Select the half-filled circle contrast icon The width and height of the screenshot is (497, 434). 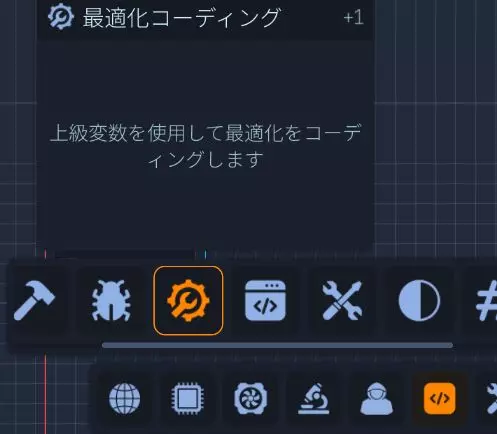[x=419, y=301]
